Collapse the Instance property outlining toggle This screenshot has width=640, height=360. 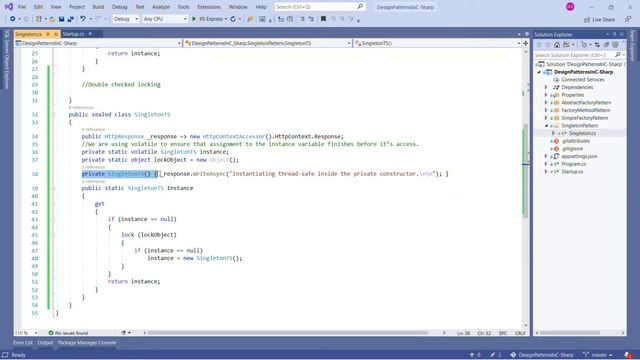pos(53,188)
